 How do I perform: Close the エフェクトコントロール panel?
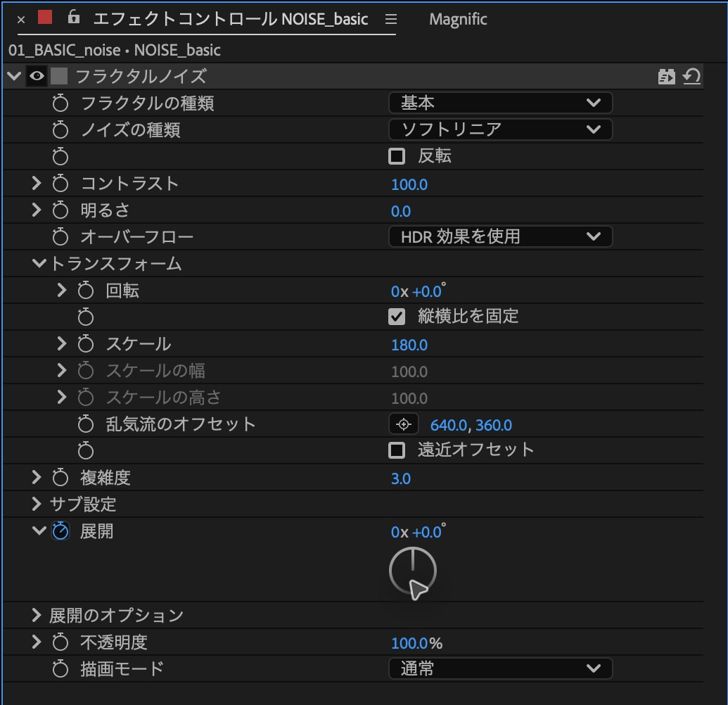coord(21,20)
